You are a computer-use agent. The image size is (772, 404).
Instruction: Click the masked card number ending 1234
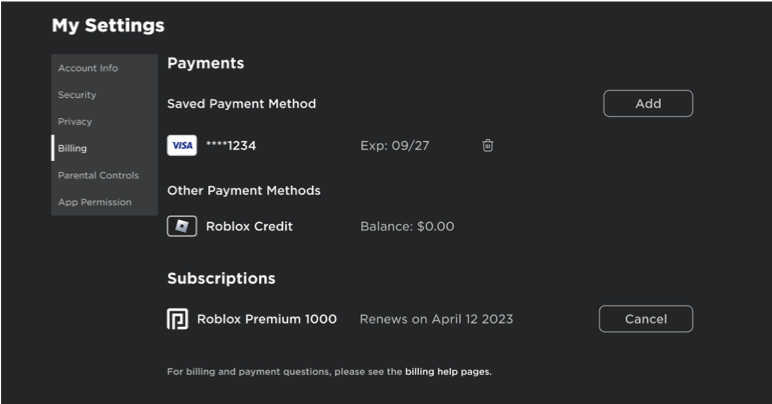pyautogui.click(x=231, y=145)
